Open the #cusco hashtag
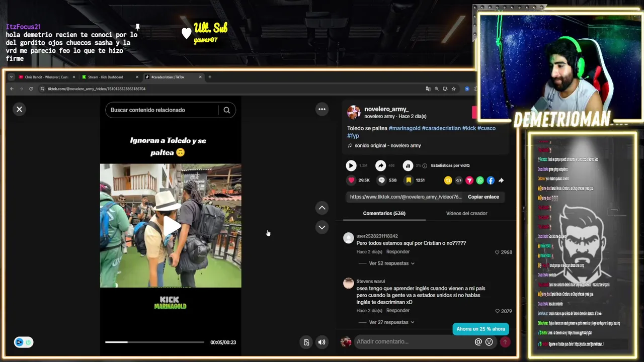Viewport: 644px width, 362px height. pyautogui.click(x=487, y=128)
